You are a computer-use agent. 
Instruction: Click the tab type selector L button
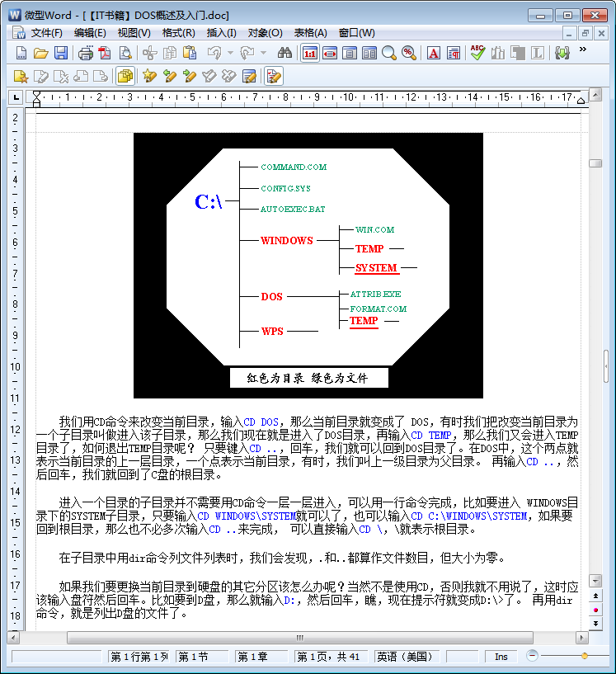click(x=16, y=97)
